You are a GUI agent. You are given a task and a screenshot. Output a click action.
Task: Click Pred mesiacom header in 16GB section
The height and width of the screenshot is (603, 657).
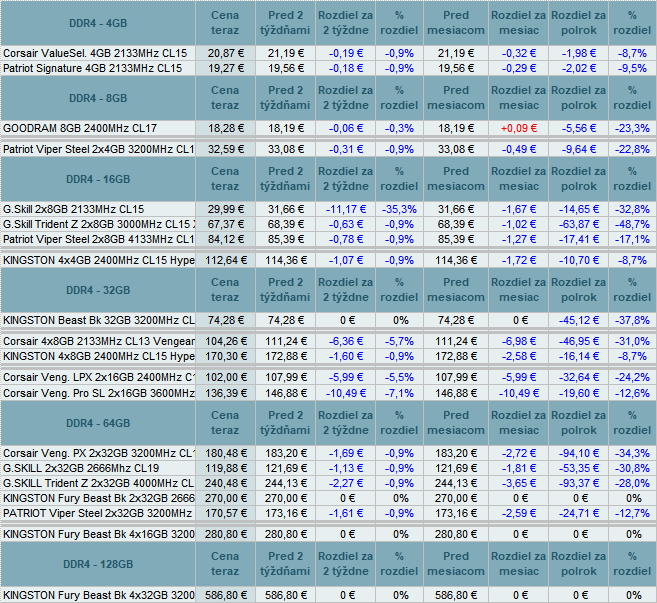pyautogui.click(x=456, y=179)
